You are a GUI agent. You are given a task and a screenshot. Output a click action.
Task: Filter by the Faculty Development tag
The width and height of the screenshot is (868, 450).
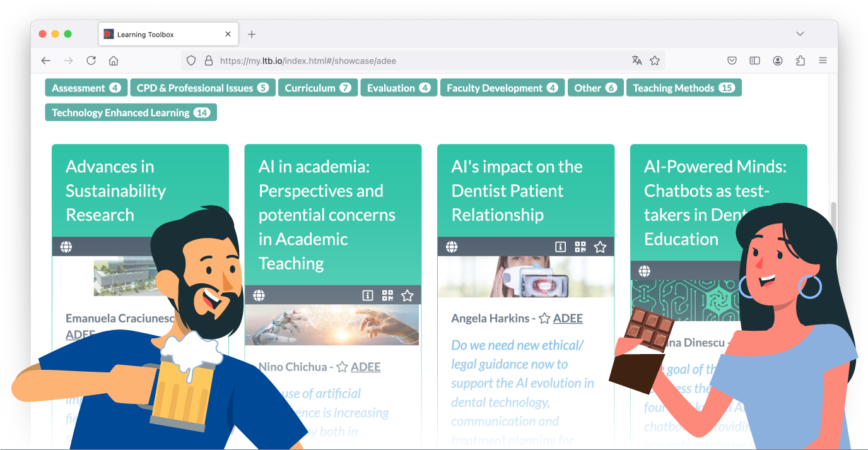502,88
